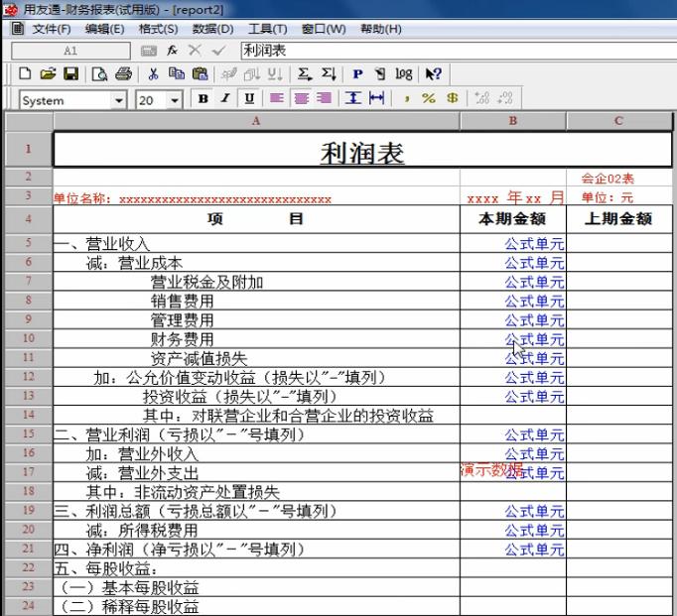
Task: Click the blue P icon in toolbar
Action: tap(357, 74)
